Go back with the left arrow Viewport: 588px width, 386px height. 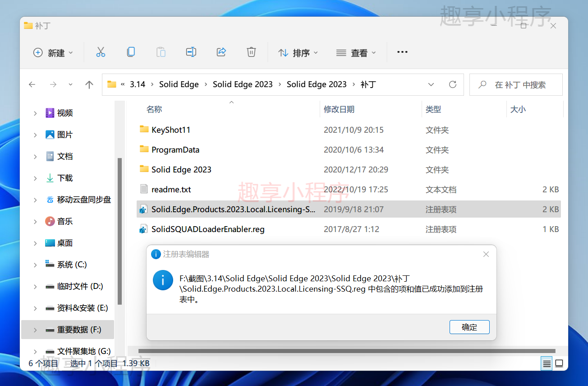(32, 84)
